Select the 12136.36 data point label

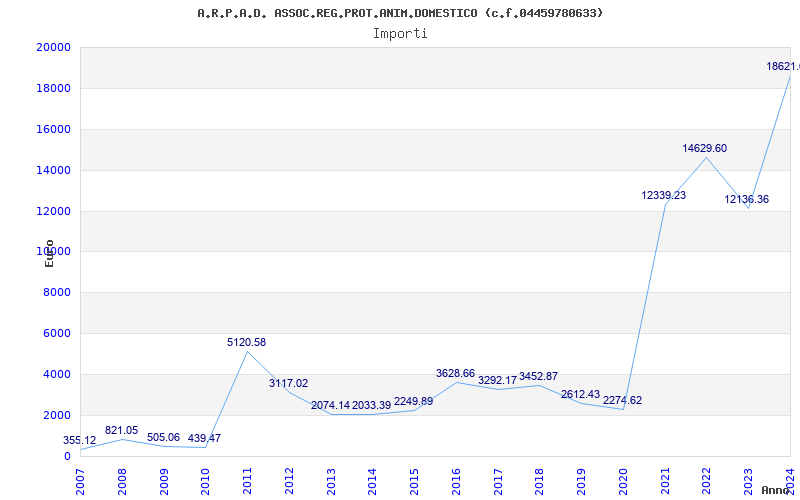[x=746, y=200]
